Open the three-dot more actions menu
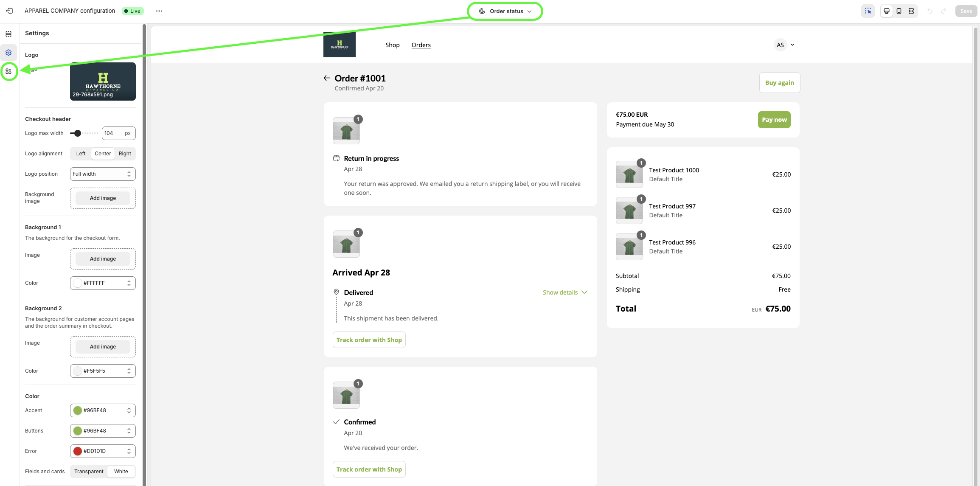 [x=159, y=11]
